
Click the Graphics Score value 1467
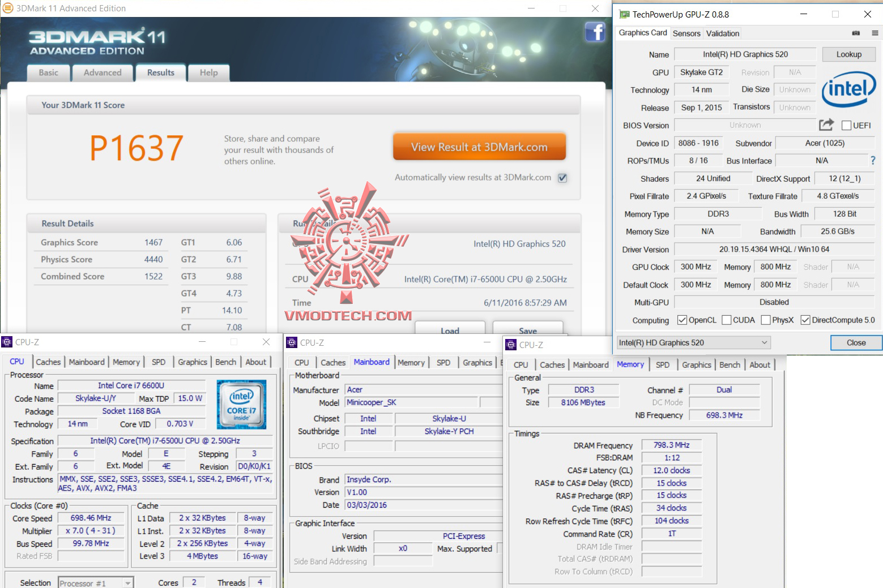point(153,242)
